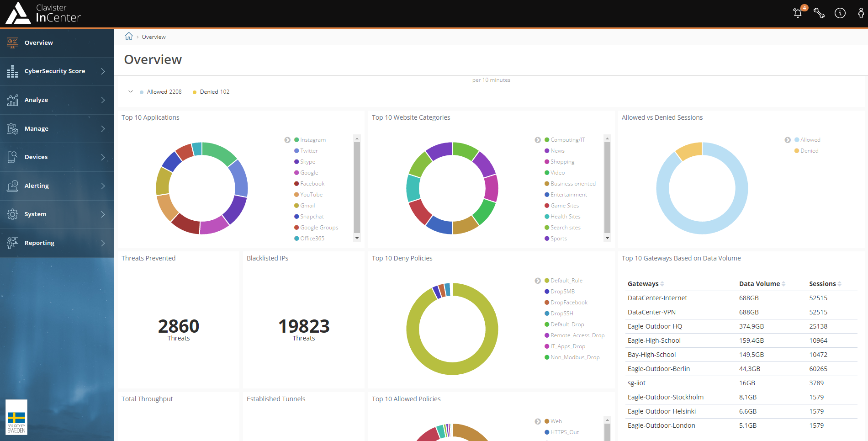Open Analyze menu item
The height and width of the screenshot is (441, 868).
point(57,100)
